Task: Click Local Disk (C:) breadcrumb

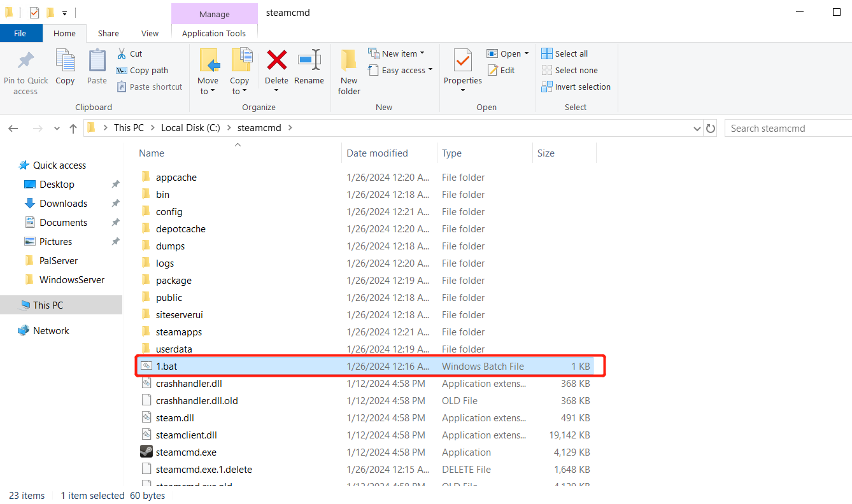Action: pyautogui.click(x=190, y=127)
